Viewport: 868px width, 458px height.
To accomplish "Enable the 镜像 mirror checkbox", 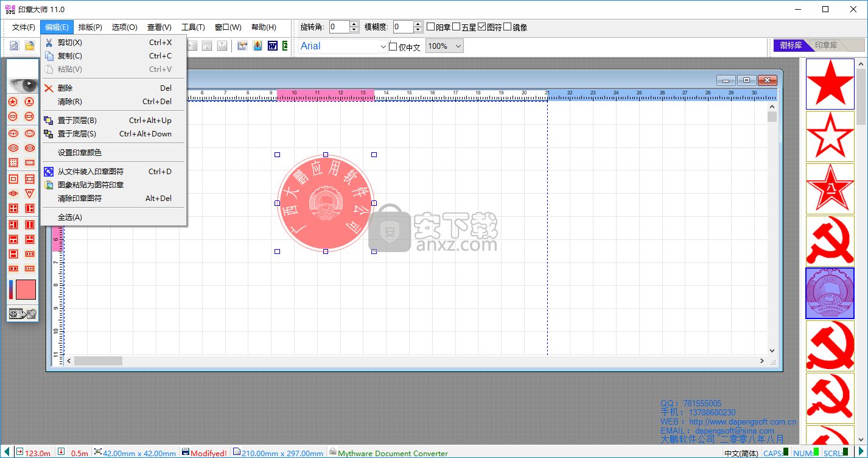I will click(x=508, y=27).
